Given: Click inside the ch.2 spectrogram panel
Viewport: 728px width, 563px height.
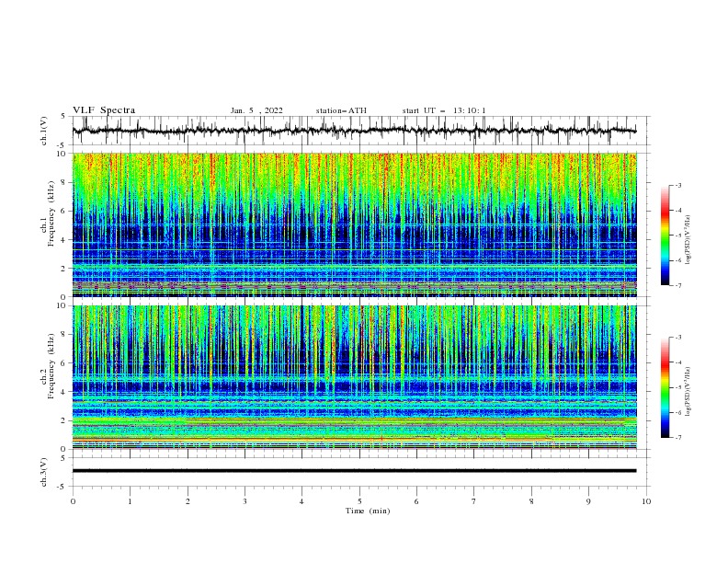Looking at the screenshot, I should (354, 377).
